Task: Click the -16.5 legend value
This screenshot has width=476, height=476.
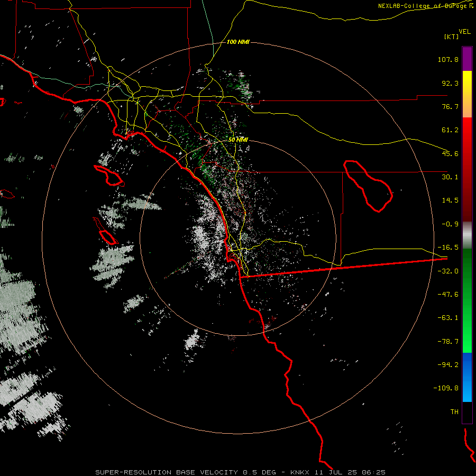Action: point(448,248)
